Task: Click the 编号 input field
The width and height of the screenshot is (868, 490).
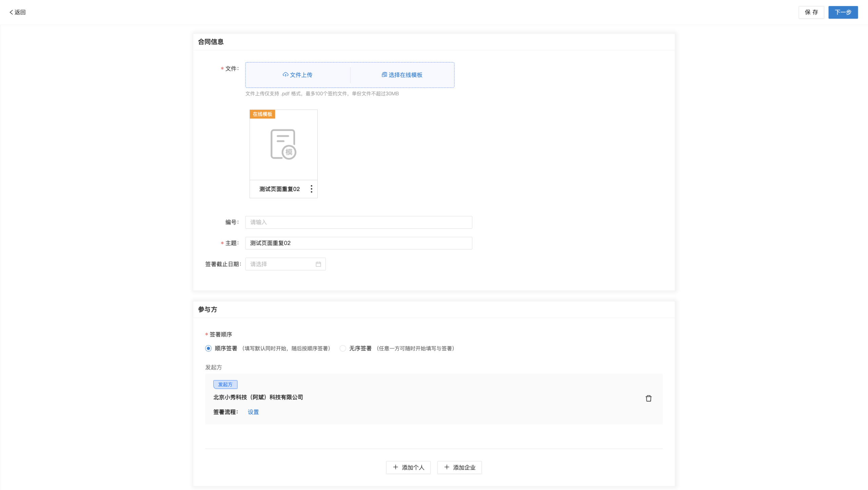Action: (358, 222)
